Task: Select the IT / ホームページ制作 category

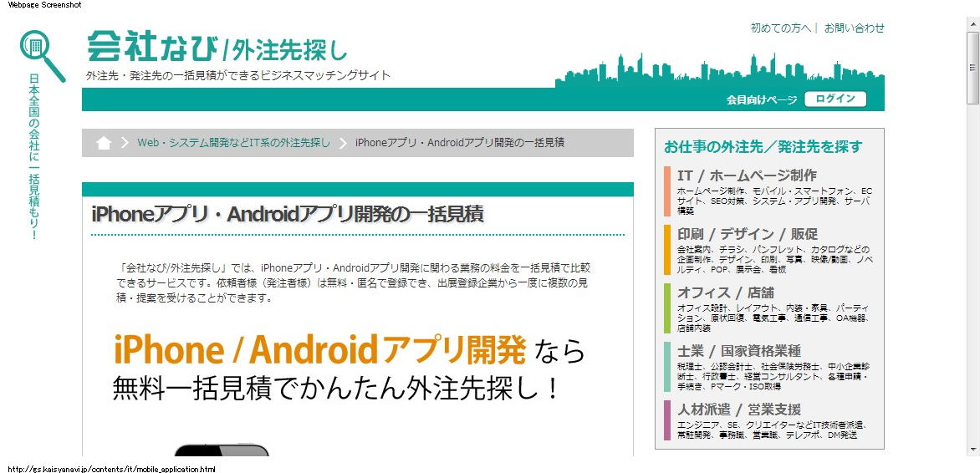Action: point(747,175)
